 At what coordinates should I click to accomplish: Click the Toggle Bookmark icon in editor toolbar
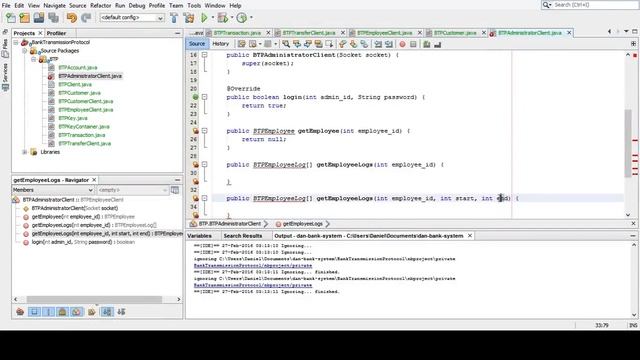pyautogui.click(x=364, y=44)
